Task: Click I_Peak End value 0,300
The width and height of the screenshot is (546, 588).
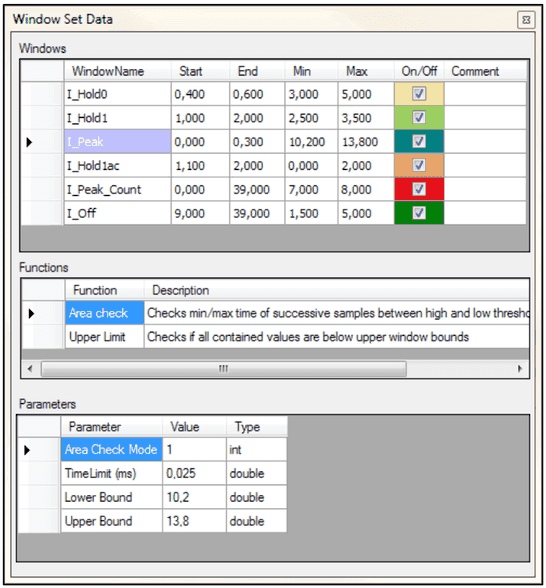Action: (257, 141)
